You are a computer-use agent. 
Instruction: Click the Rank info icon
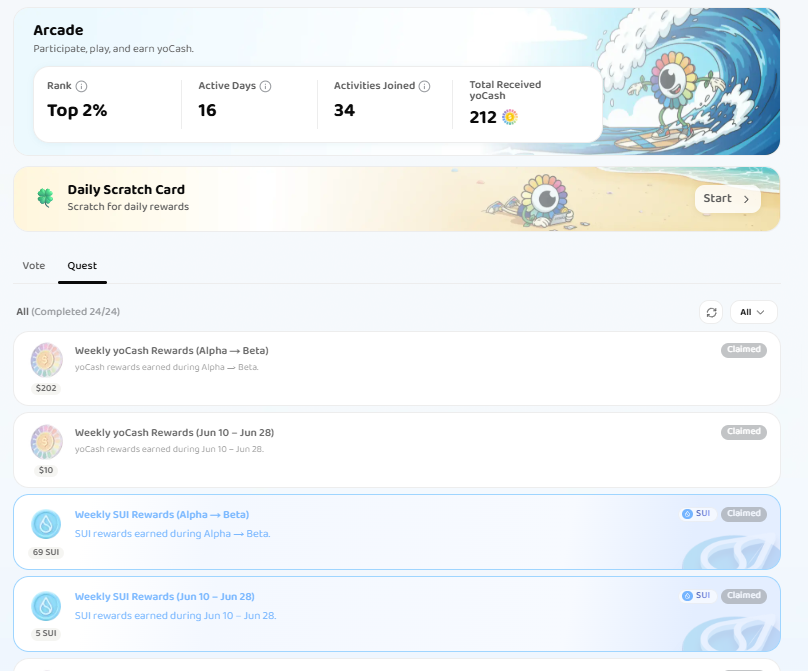(x=81, y=86)
